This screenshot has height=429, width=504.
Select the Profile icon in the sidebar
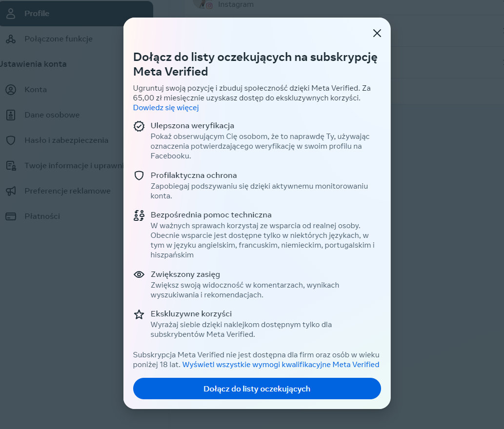click(x=11, y=14)
